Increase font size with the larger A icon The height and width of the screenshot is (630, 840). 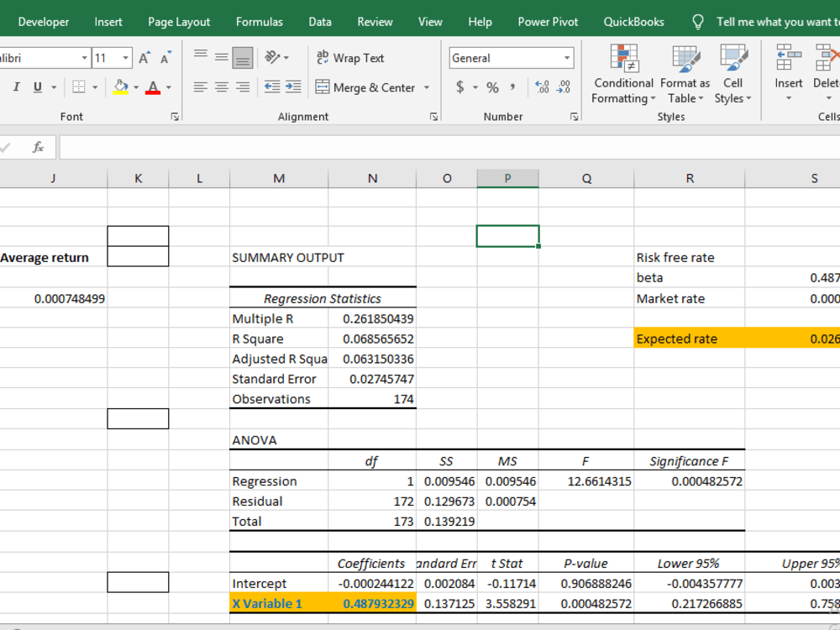click(x=144, y=58)
